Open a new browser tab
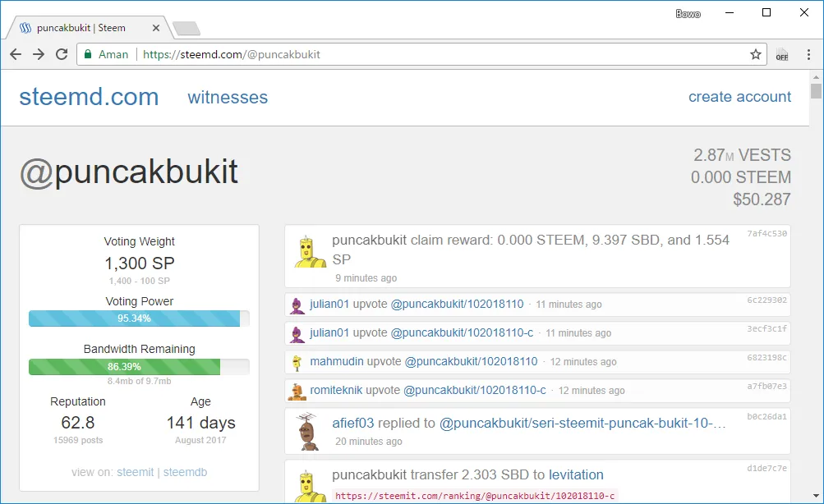Image resolution: width=824 pixels, height=504 pixels. 186,29
